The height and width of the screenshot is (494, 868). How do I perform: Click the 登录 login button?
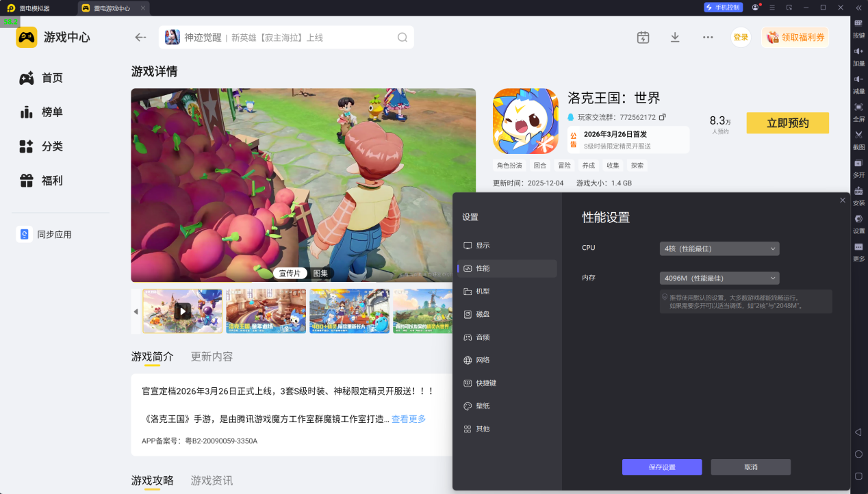pos(741,37)
